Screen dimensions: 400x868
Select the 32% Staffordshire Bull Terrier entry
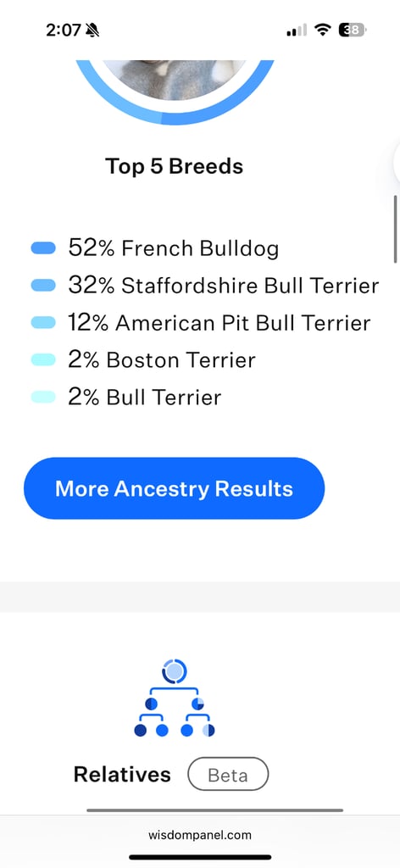point(224,286)
